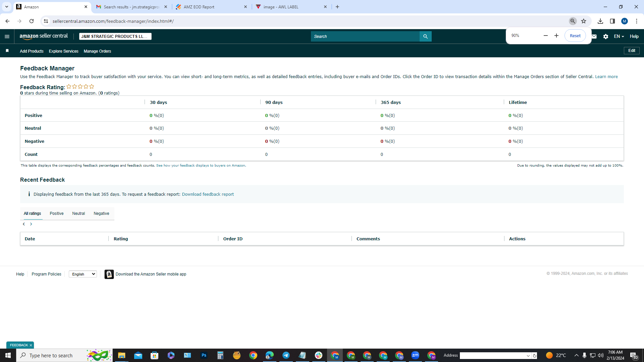Open the Windows Start menu
This screenshot has height=362, width=644.
point(8,355)
